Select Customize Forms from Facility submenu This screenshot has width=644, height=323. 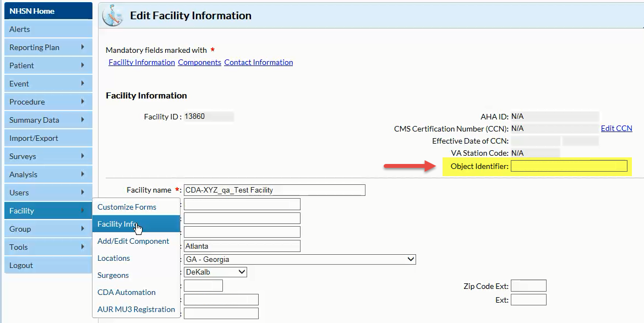click(x=127, y=207)
